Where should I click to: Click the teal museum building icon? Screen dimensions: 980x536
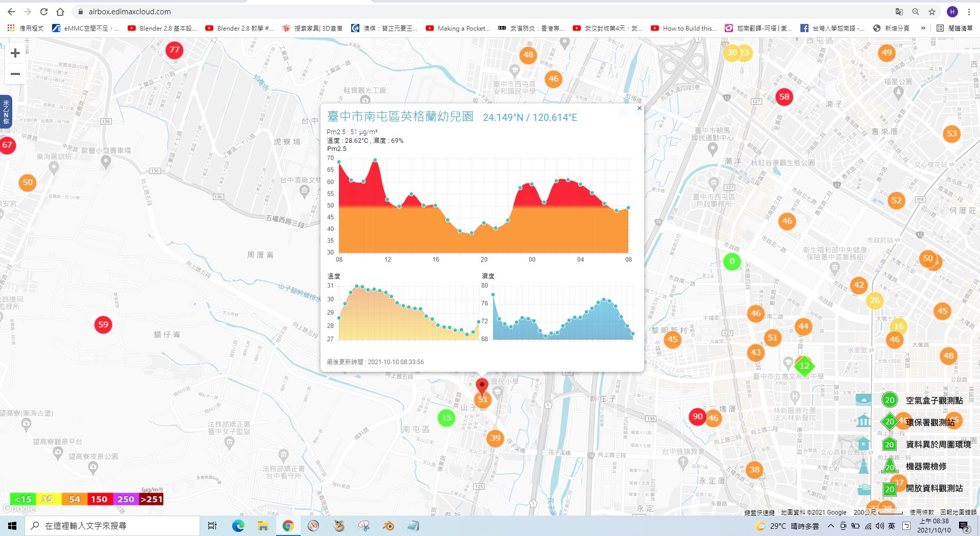point(864,421)
